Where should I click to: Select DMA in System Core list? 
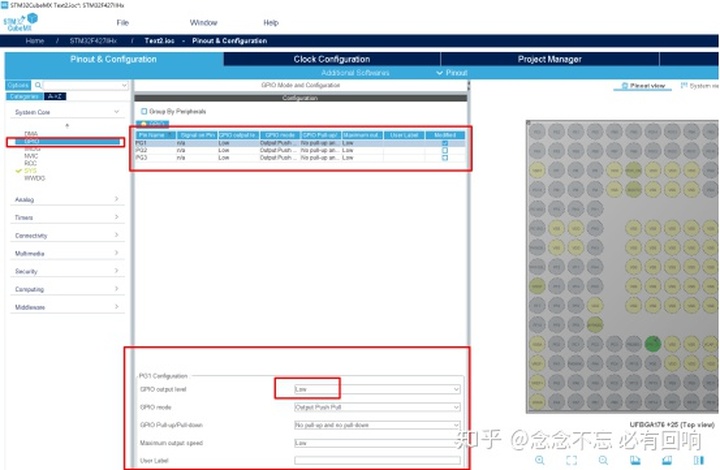31,134
